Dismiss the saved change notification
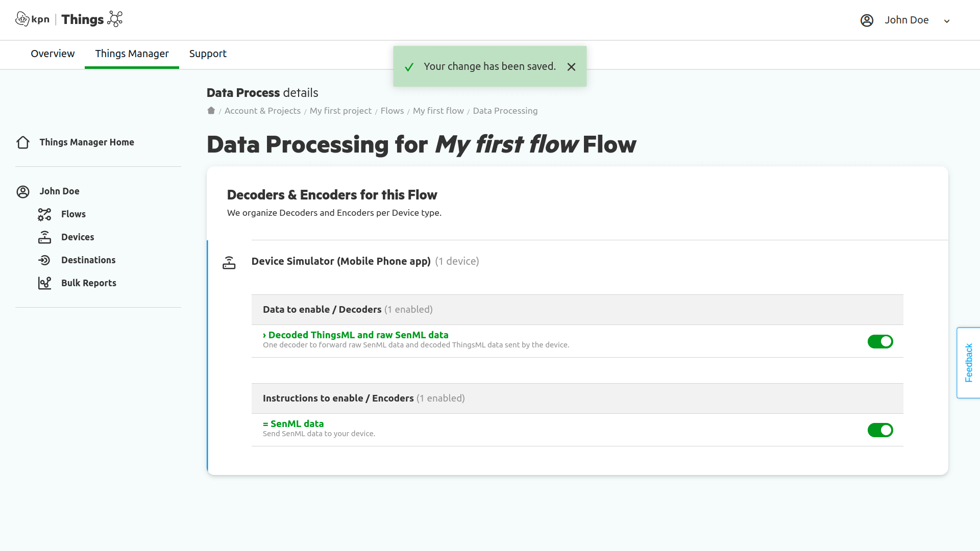 coord(571,67)
